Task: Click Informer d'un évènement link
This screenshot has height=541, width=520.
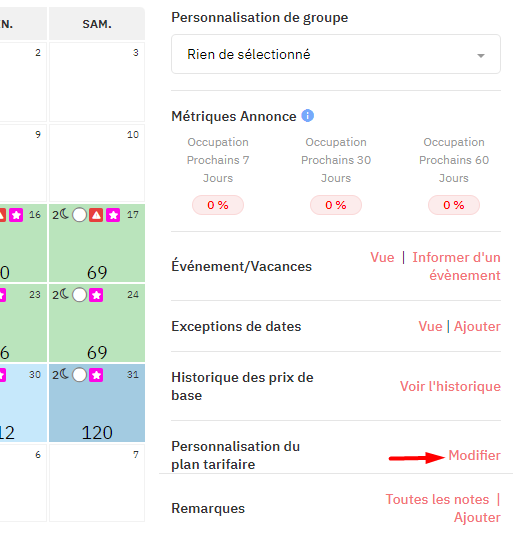Action: (x=456, y=266)
